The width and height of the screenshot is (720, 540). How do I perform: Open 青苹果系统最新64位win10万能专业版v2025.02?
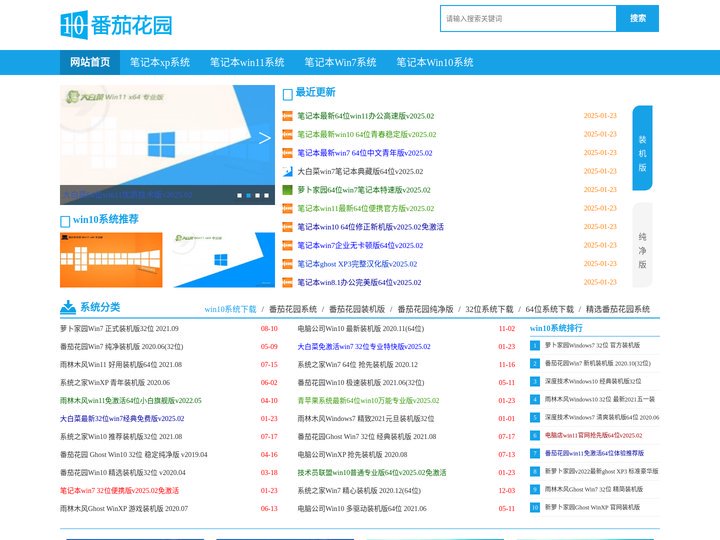pos(368,401)
